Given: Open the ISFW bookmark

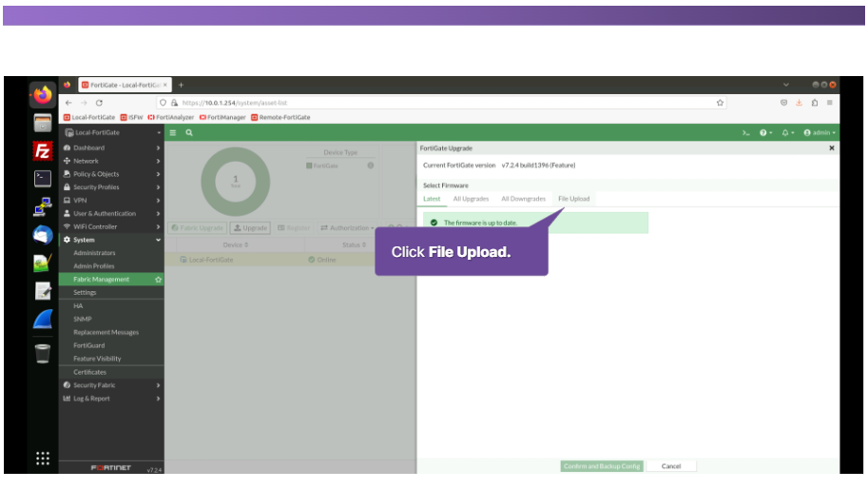Looking at the screenshot, I should click(x=131, y=117).
